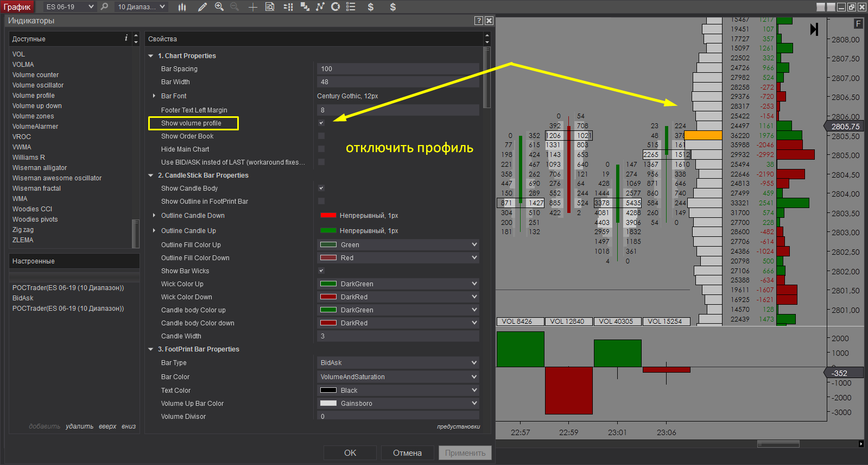868x465 pixels.
Task: Click the search instrument magnifier icon
Action: click(x=104, y=7)
